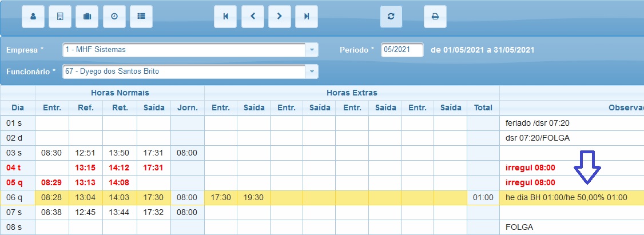Go to previous record arrow
The width and height of the screenshot is (644, 235).
(253, 17)
